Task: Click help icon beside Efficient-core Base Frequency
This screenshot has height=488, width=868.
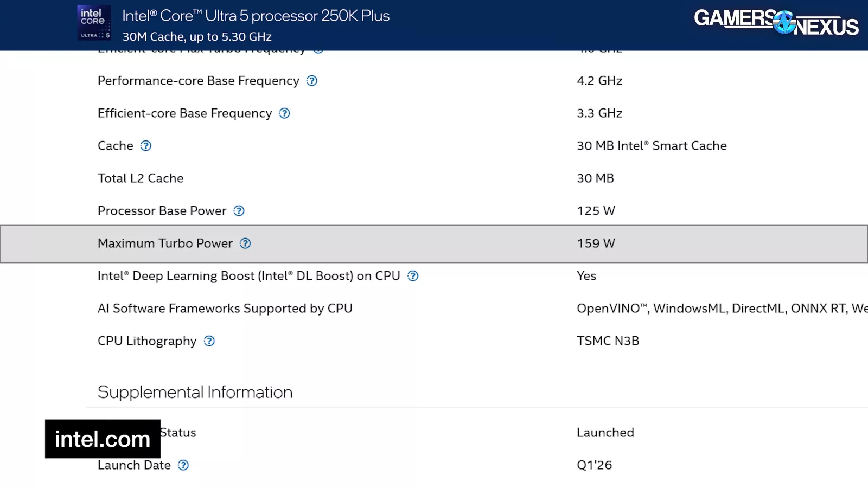Action: click(284, 113)
